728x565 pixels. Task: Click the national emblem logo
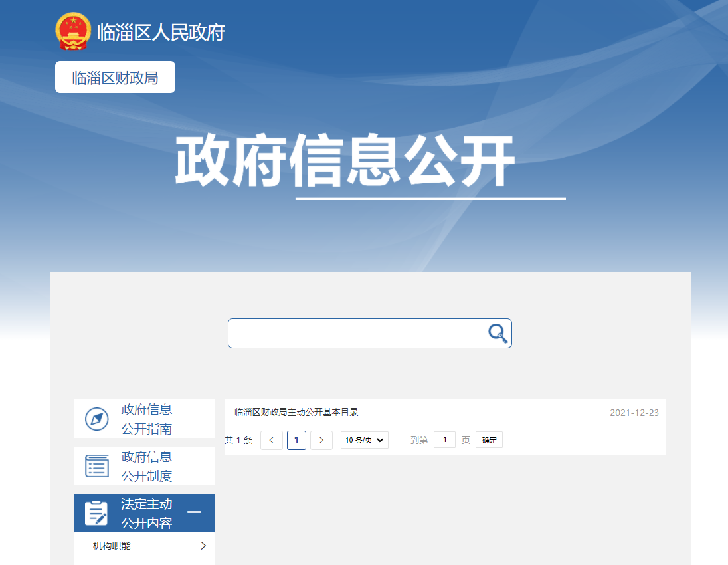[72, 31]
